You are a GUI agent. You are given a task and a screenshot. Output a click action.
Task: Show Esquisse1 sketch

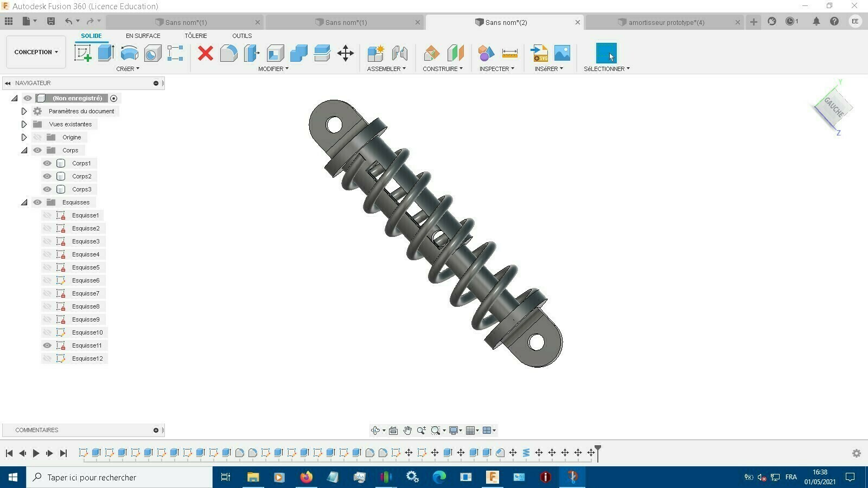(47, 215)
